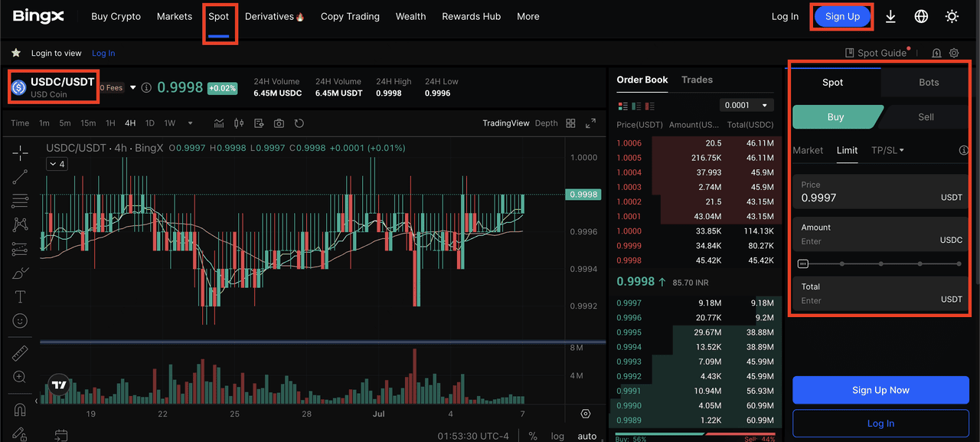Open the Derivatives menu
The height and width of the screenshot is (442, 980).
pyautogui.click(x=275, y=16)
